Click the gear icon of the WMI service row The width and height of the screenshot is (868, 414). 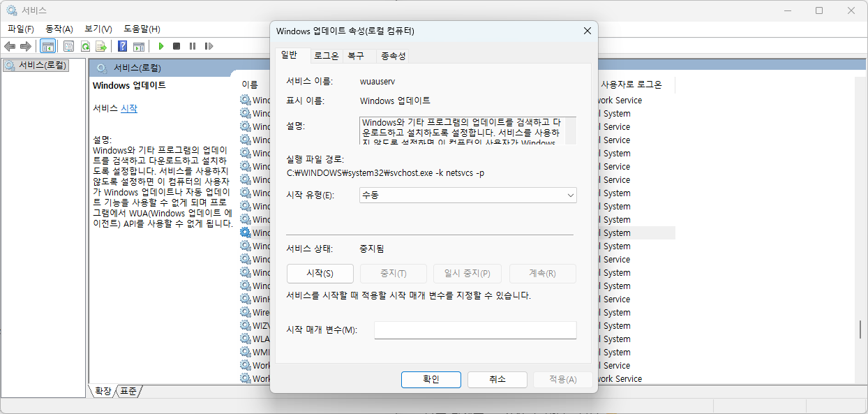tap(246, 352)
